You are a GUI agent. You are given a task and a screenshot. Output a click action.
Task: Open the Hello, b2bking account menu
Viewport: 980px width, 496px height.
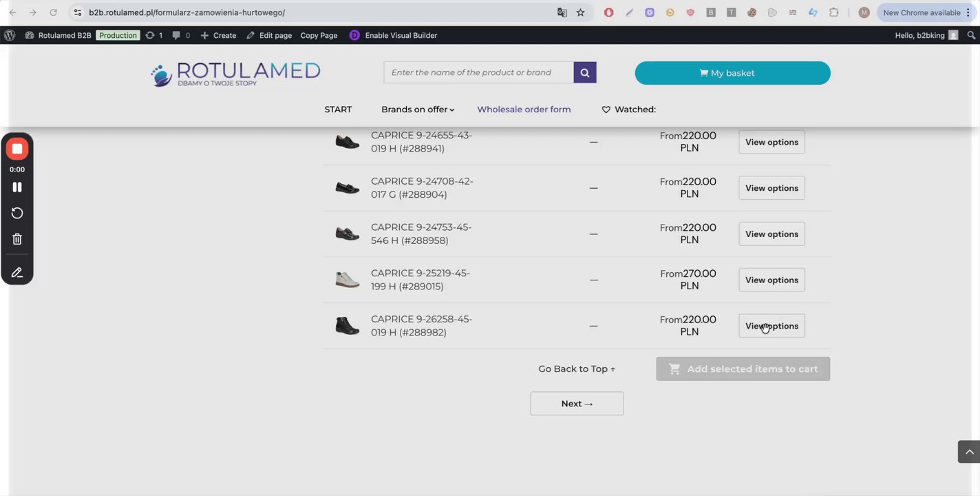[926, 35]
